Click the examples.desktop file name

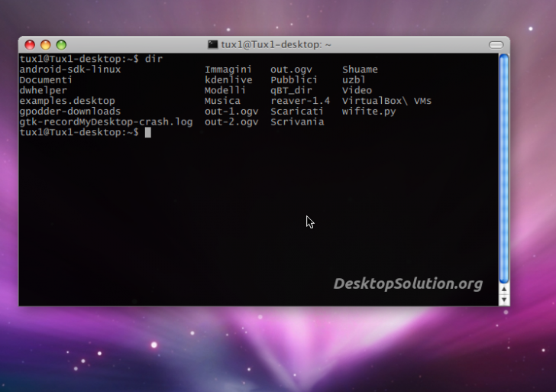[67, 101]
